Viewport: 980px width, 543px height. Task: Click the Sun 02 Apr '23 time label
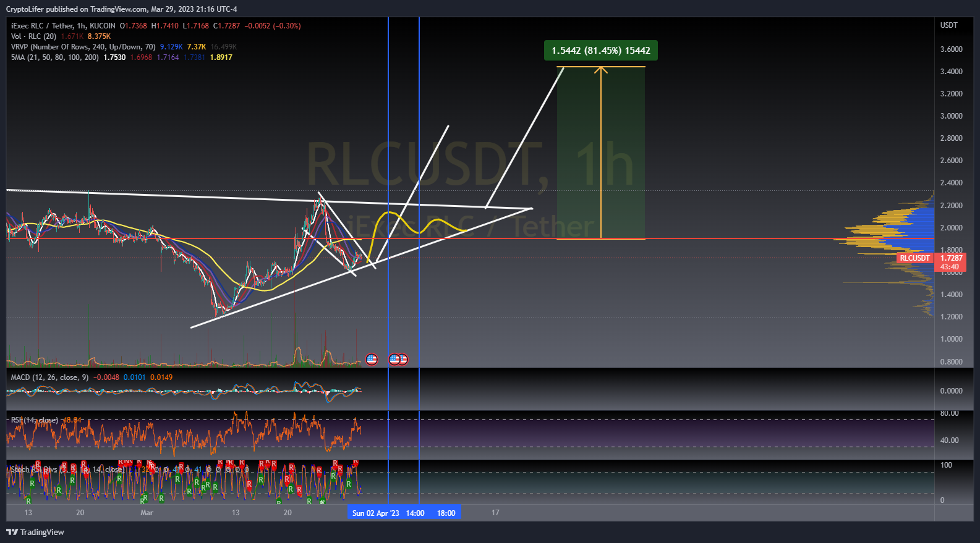376,513
